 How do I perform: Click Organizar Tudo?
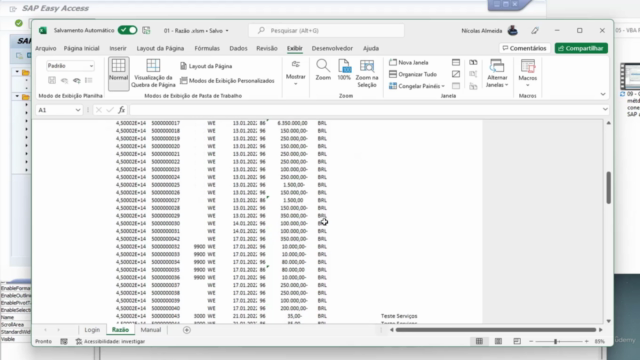point(413,74)
